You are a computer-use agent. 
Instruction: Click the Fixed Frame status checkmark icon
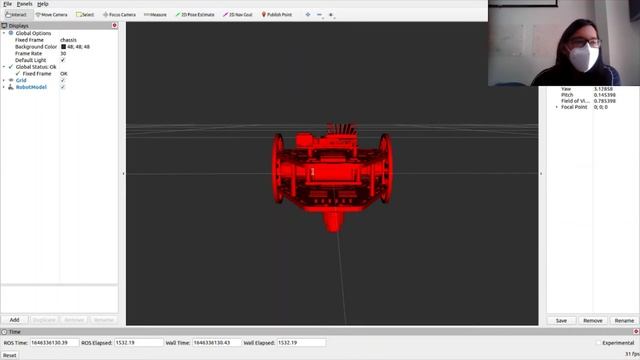(18, 73)
